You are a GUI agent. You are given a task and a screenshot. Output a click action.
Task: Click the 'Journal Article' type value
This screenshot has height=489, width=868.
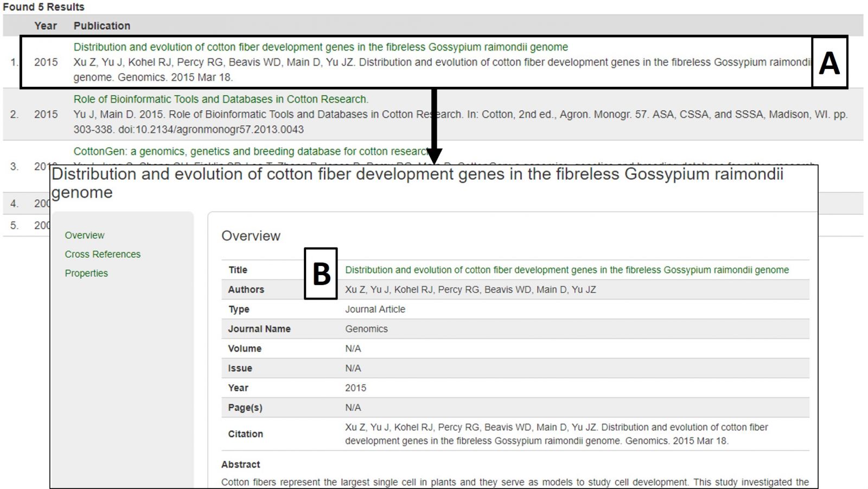pyautogui.click(x=375, y=309)
